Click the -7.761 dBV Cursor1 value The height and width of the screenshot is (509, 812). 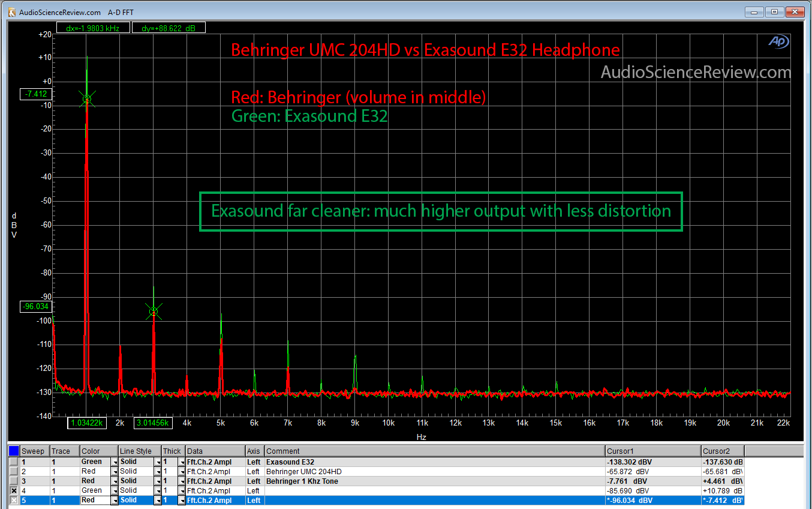click(653, 481)
